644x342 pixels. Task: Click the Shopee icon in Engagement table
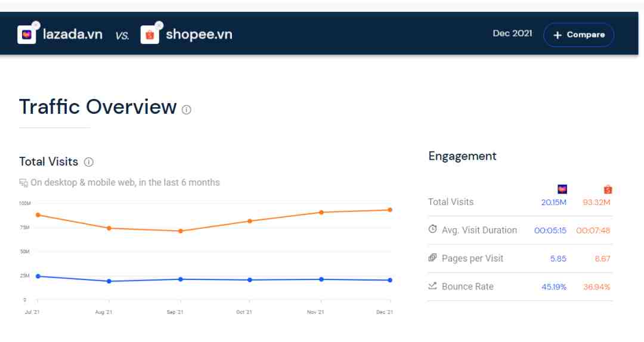(x=608, y=189)
